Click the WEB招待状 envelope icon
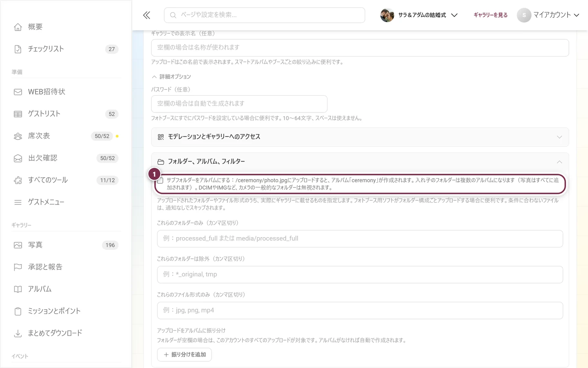This screenshot has height=368, width=588. click(18, 92)
